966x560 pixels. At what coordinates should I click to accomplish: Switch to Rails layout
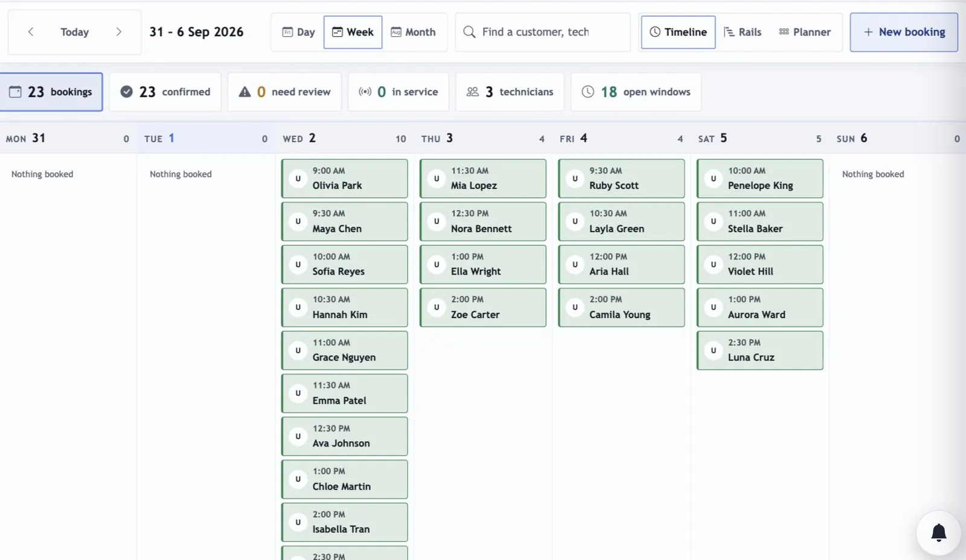click(x=743, y=32)
